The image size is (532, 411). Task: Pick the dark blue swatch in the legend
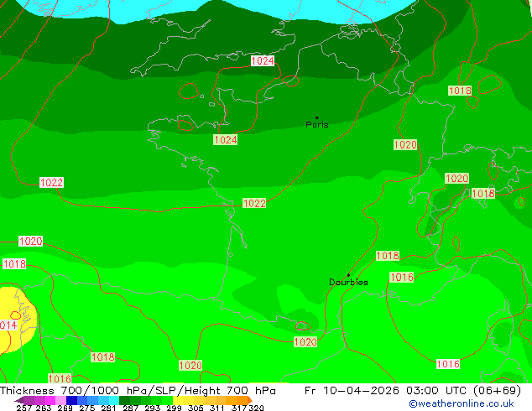coord(71,400)
